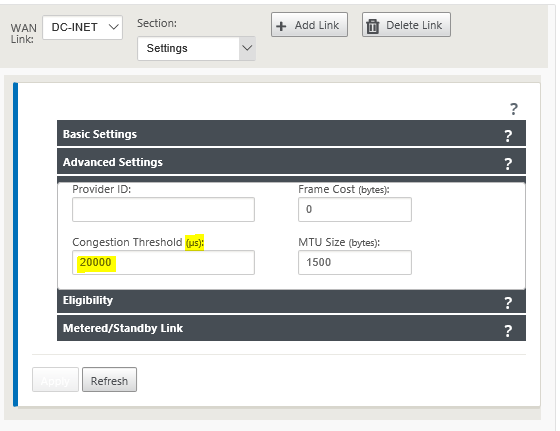Image resolution: width=560 pixels, height=431 pixels.
Task: Click the Congestion Threshold field showing 20000
Action: coord(163,262)
